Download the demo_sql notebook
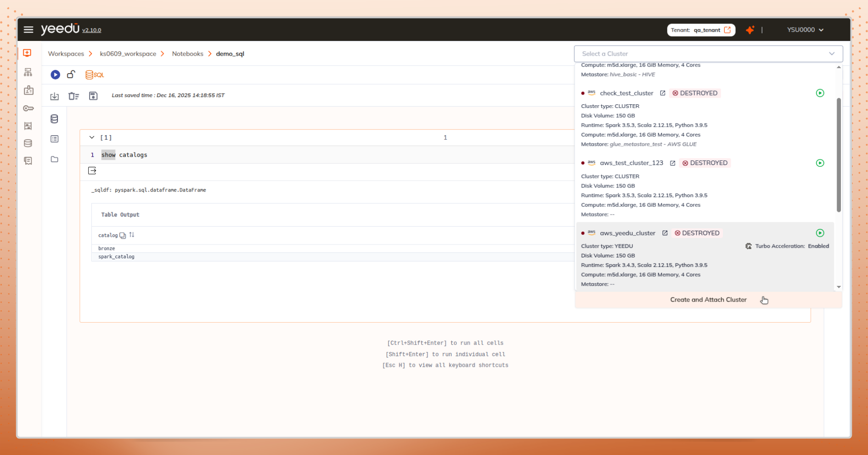 55,96
